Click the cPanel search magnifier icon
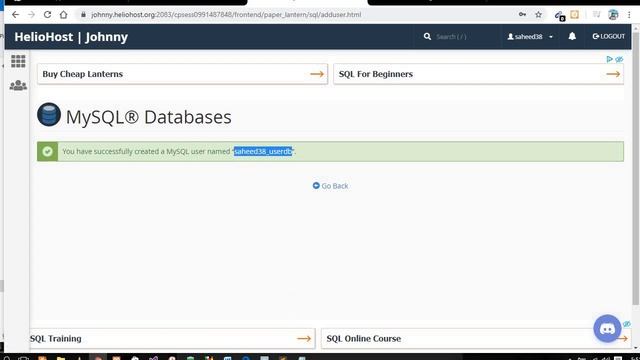This screenshot has height=360, width=640. click(427, 37)
